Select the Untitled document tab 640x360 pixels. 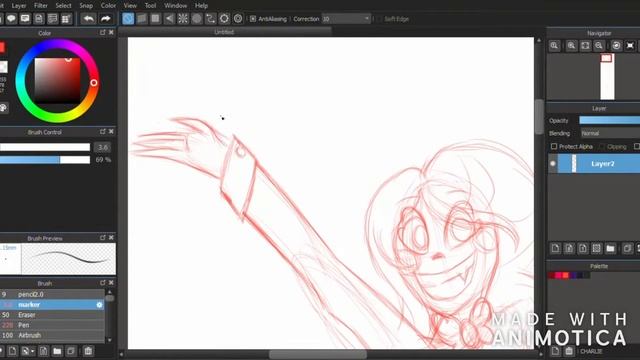coord(224,32)
